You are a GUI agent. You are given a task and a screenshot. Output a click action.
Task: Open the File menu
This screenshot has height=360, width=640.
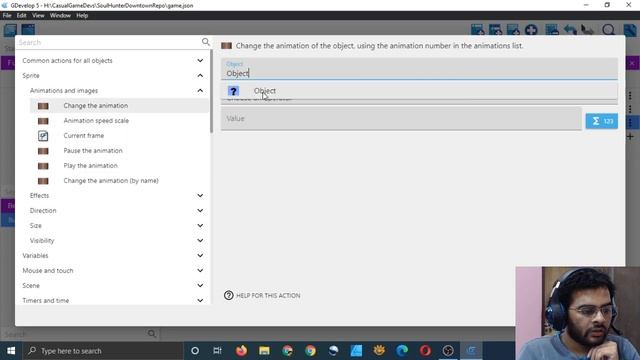(7, 16)
